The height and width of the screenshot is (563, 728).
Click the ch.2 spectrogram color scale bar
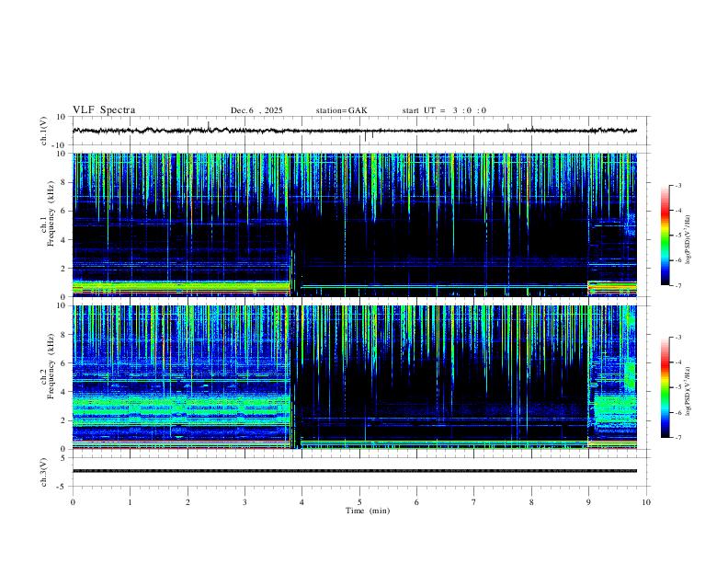click(x=665, y=387)
